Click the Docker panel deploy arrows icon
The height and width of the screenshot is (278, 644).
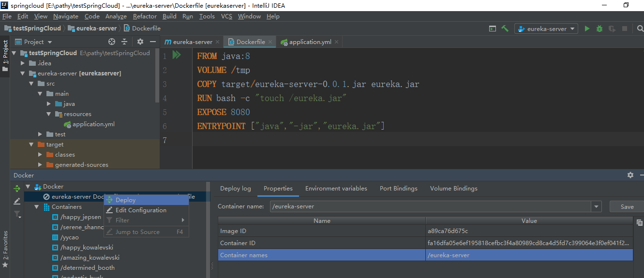click(17, 189)
